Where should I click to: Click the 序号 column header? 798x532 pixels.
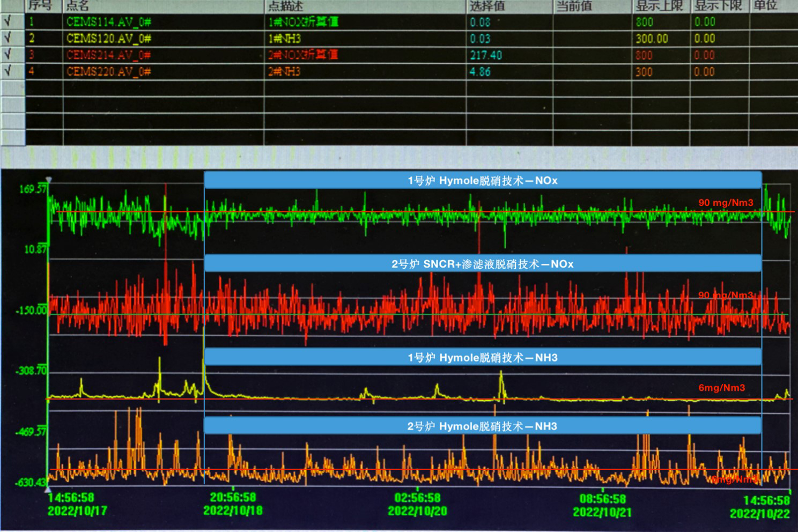click(40, 6)
